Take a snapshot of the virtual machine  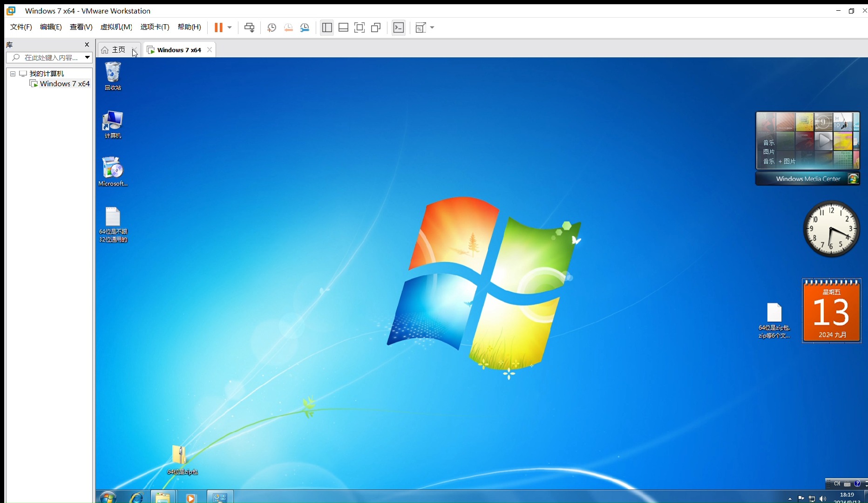(272, 27)
